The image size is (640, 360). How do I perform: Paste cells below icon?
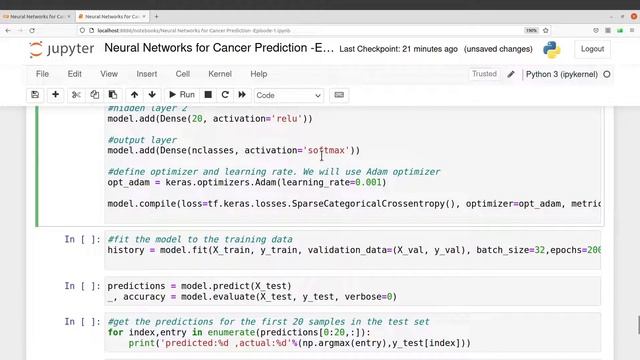point(113,95)
